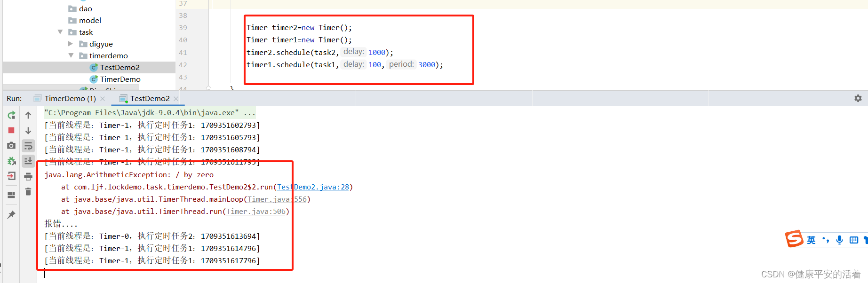Click the delay value 100 in timer1.schedule
868x283 pixels.
click(x=374, y=64)
